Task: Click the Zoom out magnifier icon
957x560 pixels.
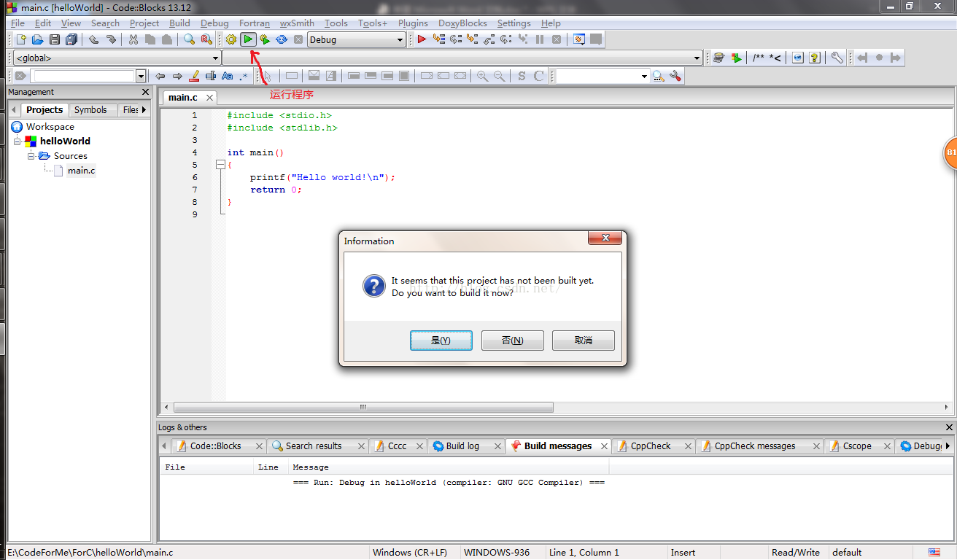Action: coord(499,76)
